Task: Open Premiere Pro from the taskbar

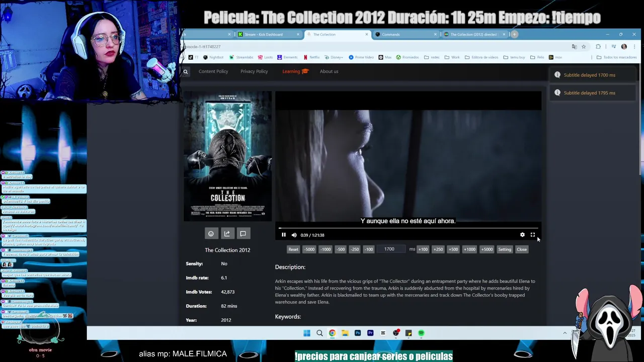Action: point(370,333)
